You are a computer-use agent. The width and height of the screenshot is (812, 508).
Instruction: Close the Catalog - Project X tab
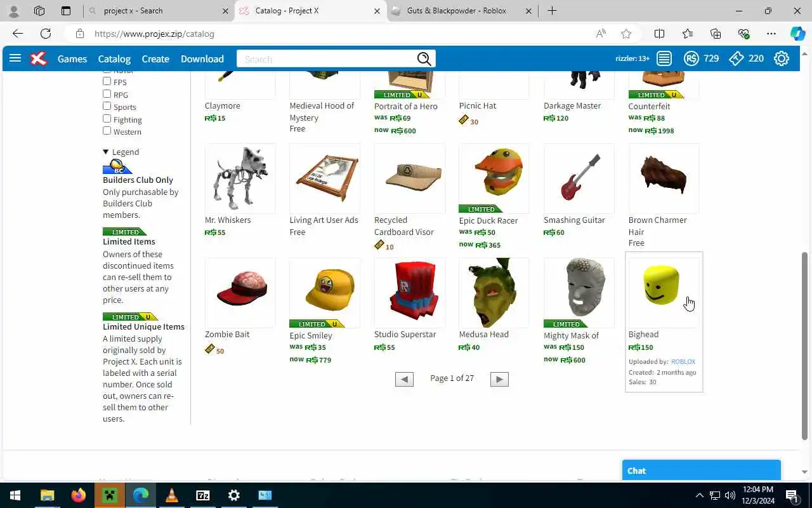tap(377, 11)
